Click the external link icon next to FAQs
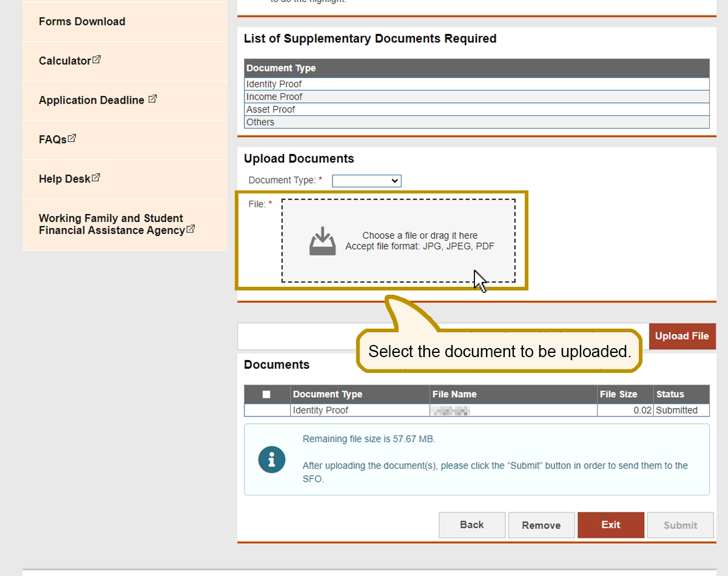This screenshot has width=728, height=576. [72, 138]
